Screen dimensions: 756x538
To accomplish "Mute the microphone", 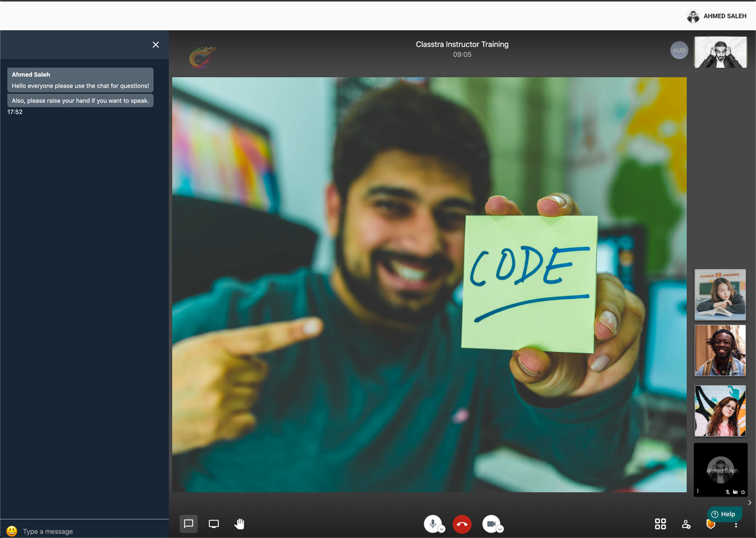I will (x=432, y=523).
